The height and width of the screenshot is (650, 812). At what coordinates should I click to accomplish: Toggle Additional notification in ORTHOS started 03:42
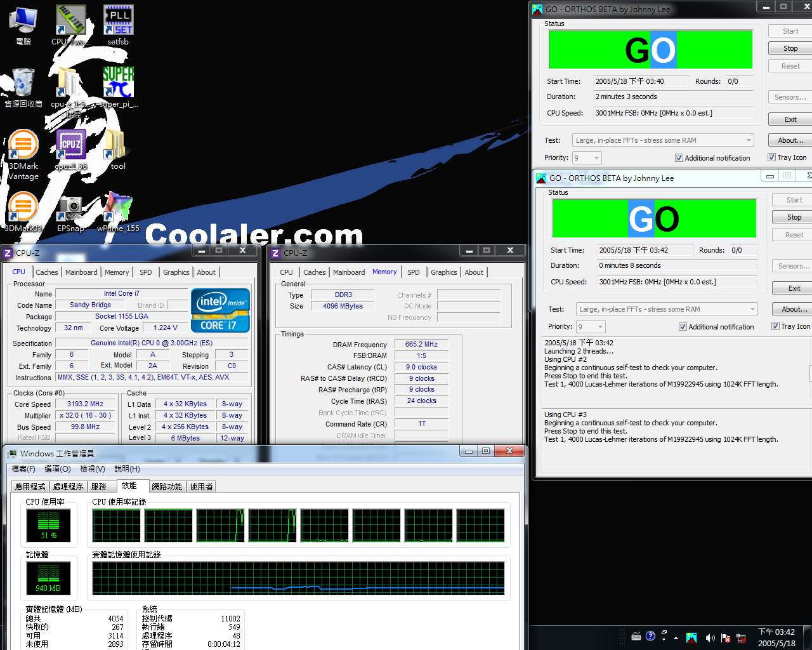[x=683, y=327]
